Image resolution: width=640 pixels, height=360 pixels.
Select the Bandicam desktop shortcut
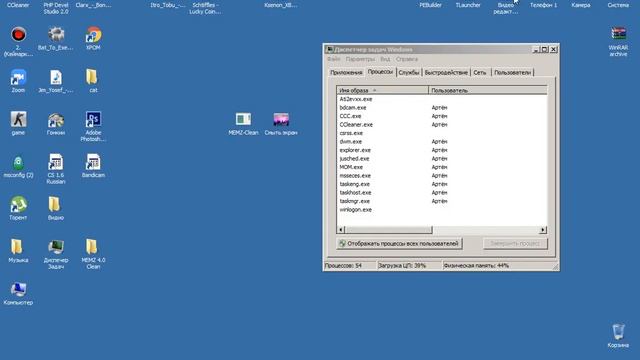tap(93, 162)
